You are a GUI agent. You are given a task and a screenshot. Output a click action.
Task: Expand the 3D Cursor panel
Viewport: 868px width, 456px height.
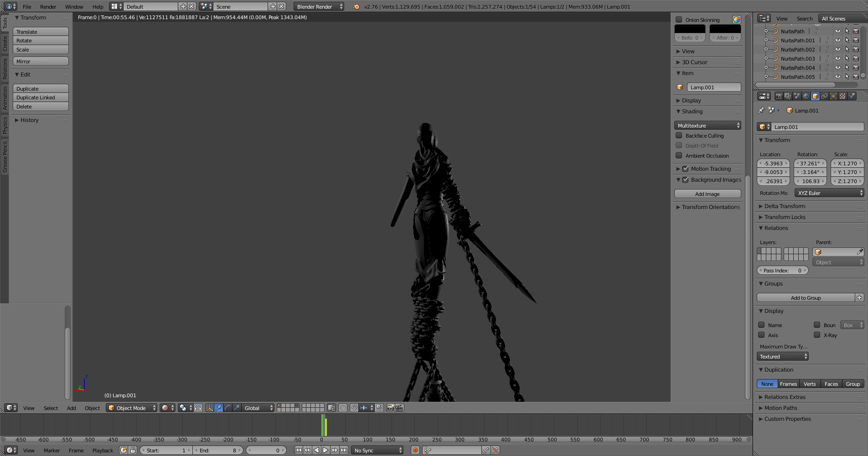click(694, 62)
